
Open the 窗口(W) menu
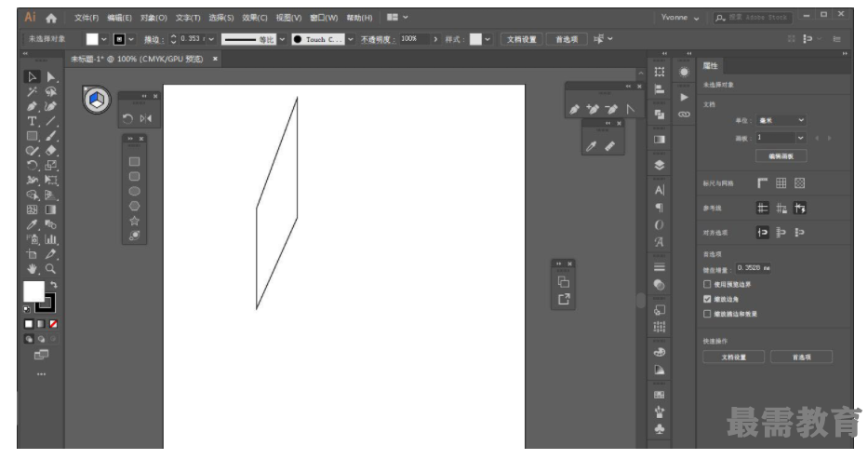[324, 18]
